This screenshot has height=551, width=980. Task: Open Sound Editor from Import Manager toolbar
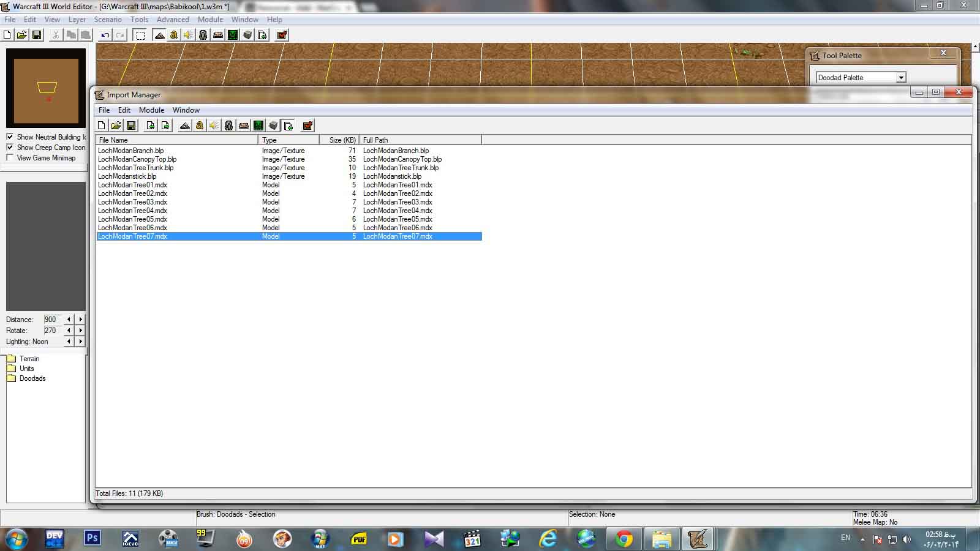(x=214, y=126)
